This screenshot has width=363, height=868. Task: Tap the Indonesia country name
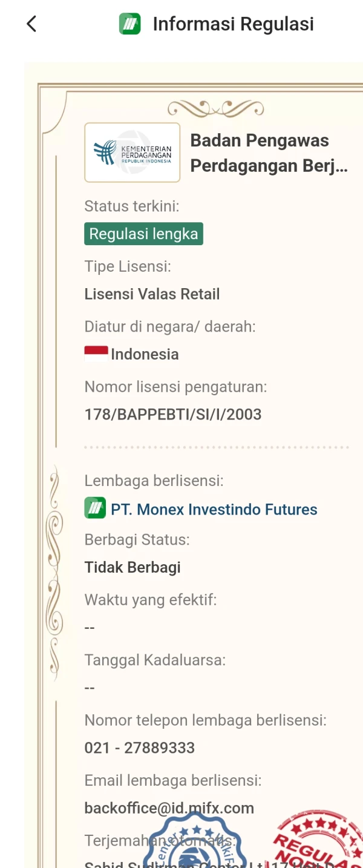[x=145, y=354]
